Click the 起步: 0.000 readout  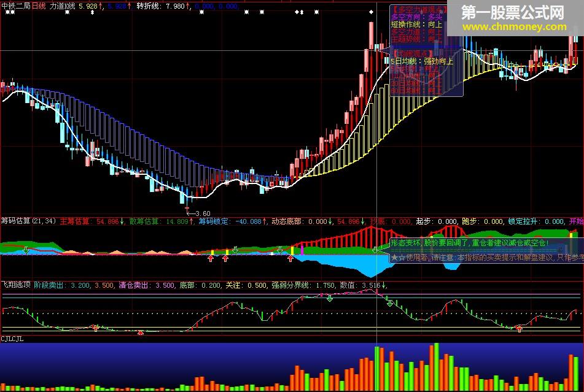point(436,221)
